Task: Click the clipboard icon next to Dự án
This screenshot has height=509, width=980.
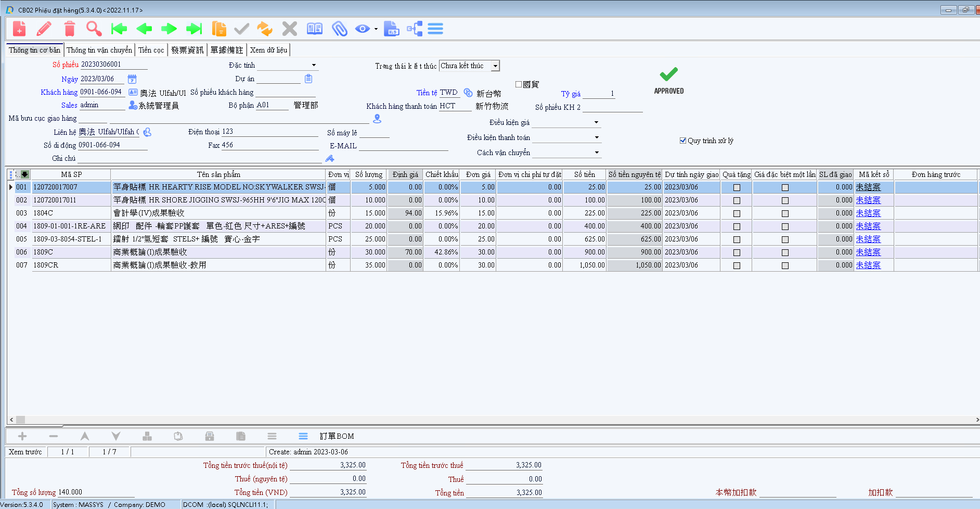Action: point(308,79)
